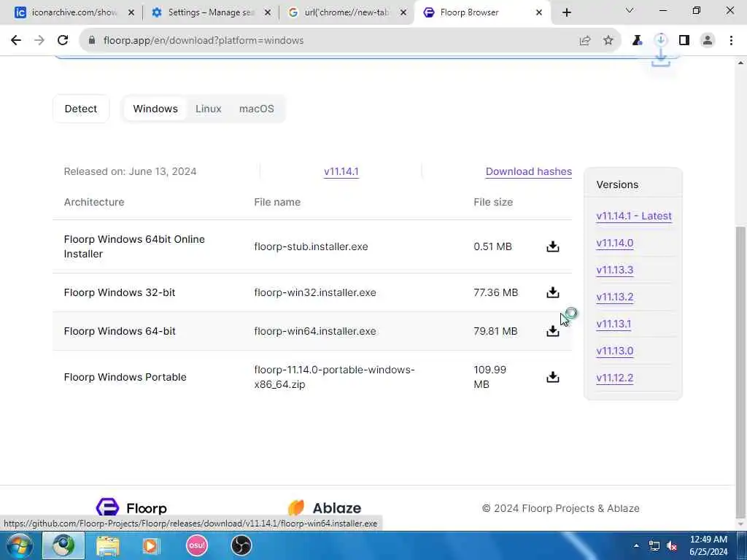The width and height of the screenshot is (747, 560).
Task: Reload the Floorp download page
Action: click(x=63, y=41)
